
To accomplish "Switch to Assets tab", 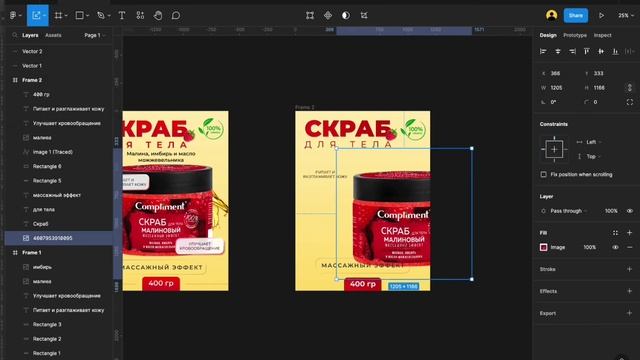I will [x=53, y=35].
